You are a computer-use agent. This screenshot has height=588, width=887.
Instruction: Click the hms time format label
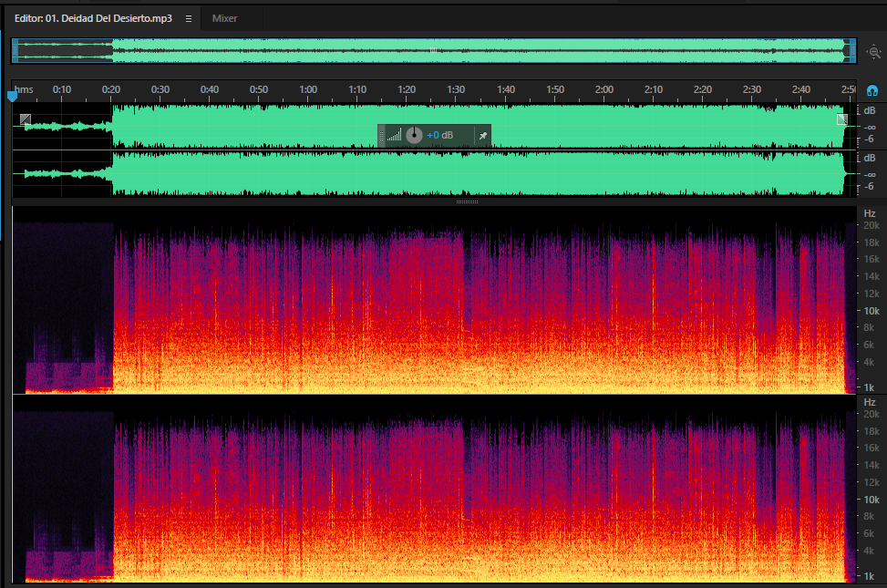(24, 89)
